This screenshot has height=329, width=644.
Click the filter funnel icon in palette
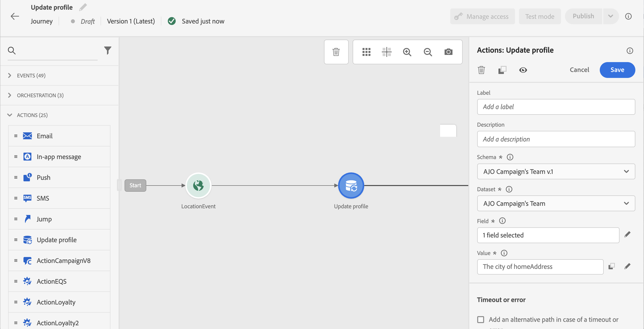(x=107, y=50)
